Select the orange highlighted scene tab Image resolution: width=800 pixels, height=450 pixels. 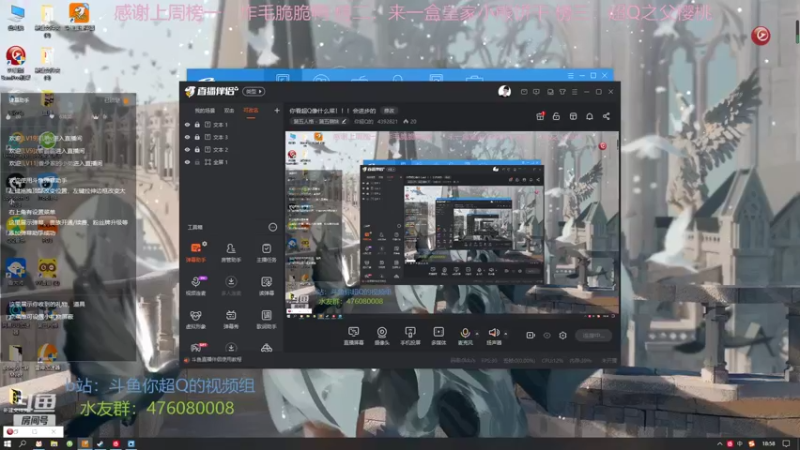click(251, 111)
